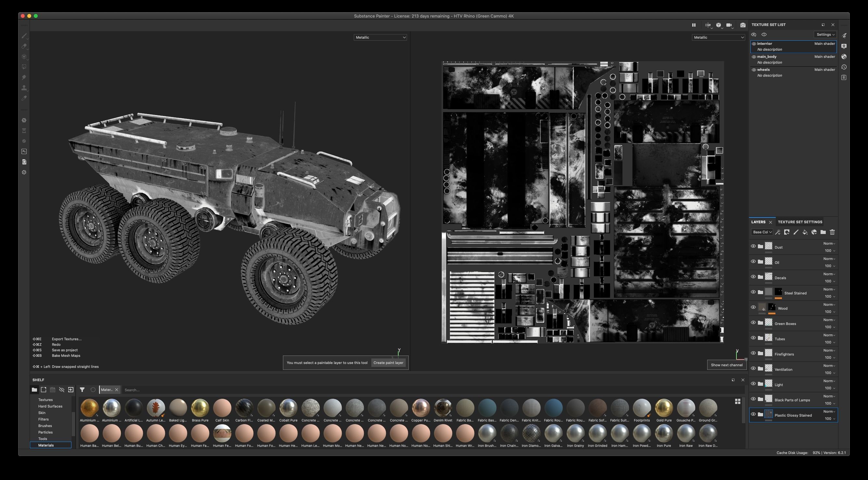Add a new paint layer
This screenshot has height=480, width=868.
[796, 232]
